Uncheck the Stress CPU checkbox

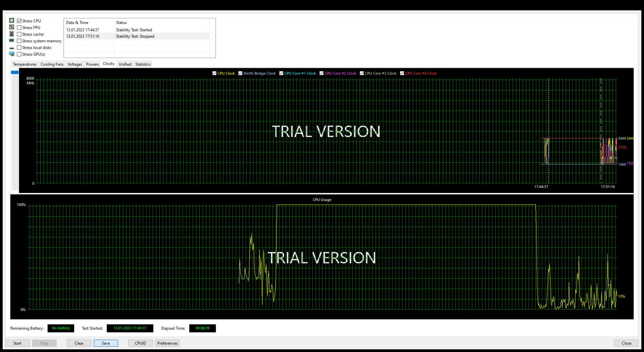point(19,21)
